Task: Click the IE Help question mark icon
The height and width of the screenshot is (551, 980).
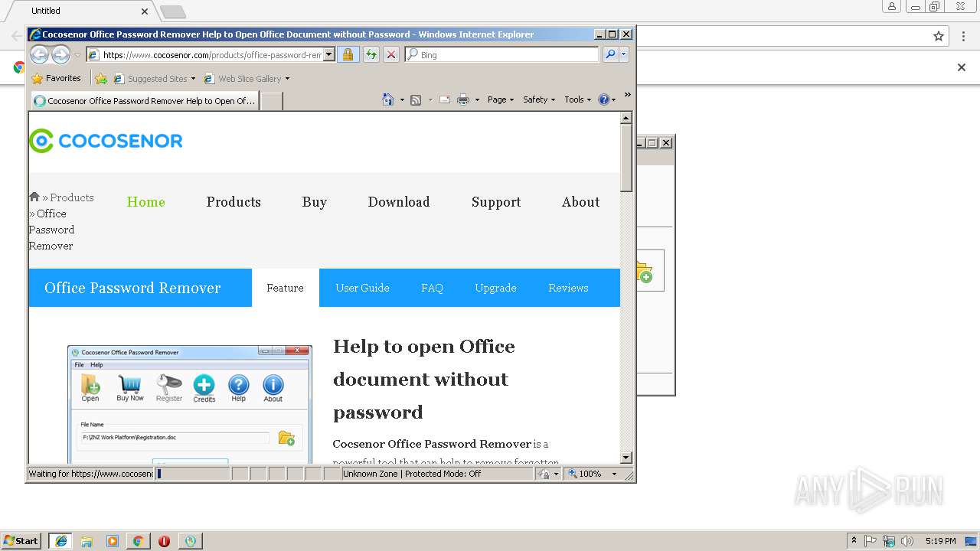Action: point(603,99)
